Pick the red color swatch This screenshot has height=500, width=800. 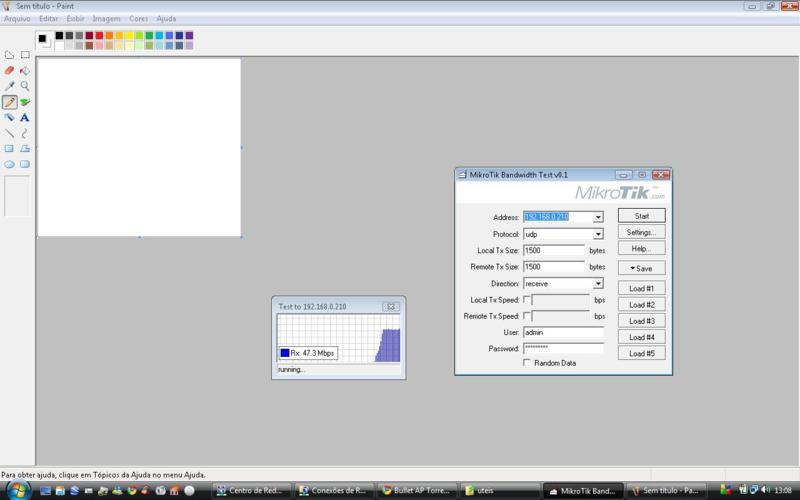coord(99,36)
